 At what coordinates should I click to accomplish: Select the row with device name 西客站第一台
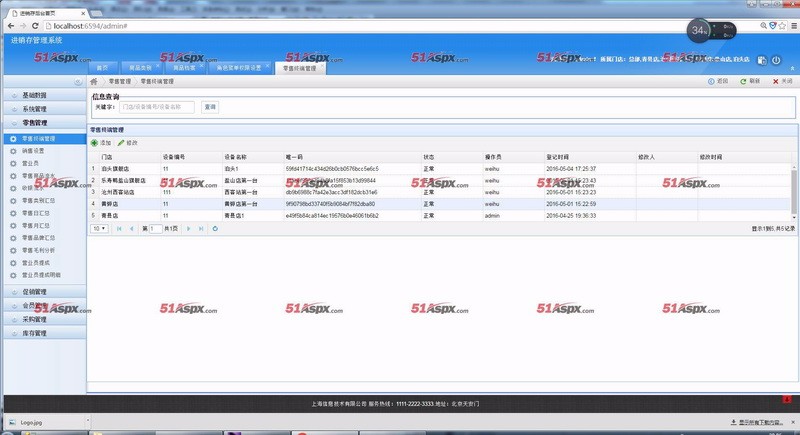(441, 192)
